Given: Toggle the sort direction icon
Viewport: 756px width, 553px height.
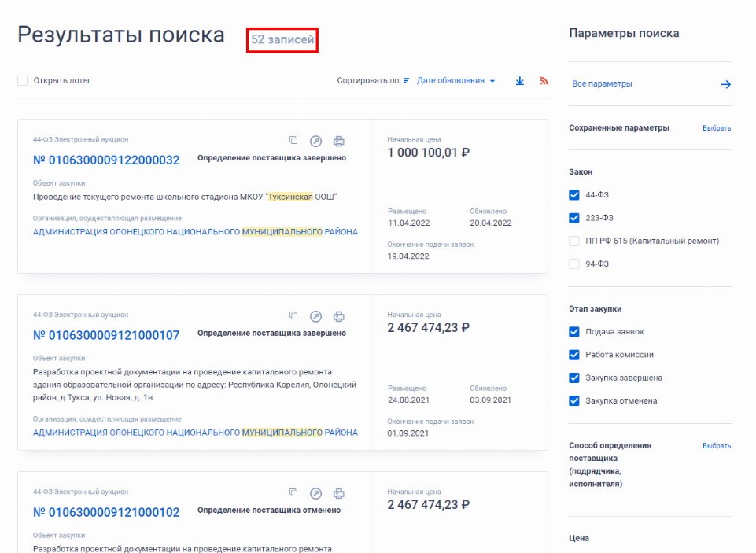Looking at the screenshot, I should coord(407,81).
